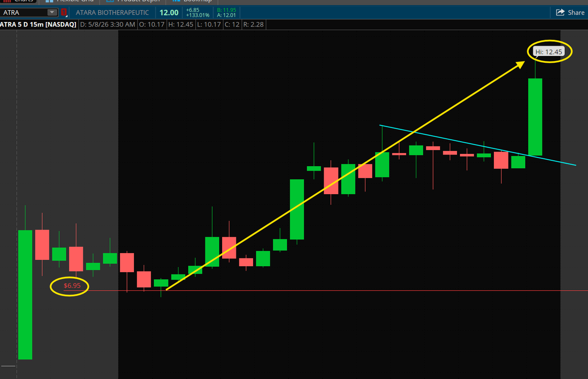
Task: Switch to the Product Depth tab
Action: (x=133, y=1)
